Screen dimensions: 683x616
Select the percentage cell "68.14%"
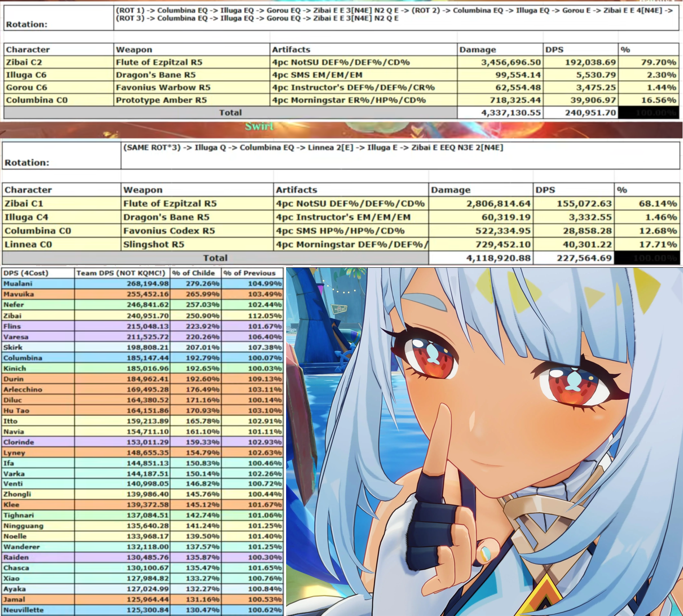click(x=647, y=204)
